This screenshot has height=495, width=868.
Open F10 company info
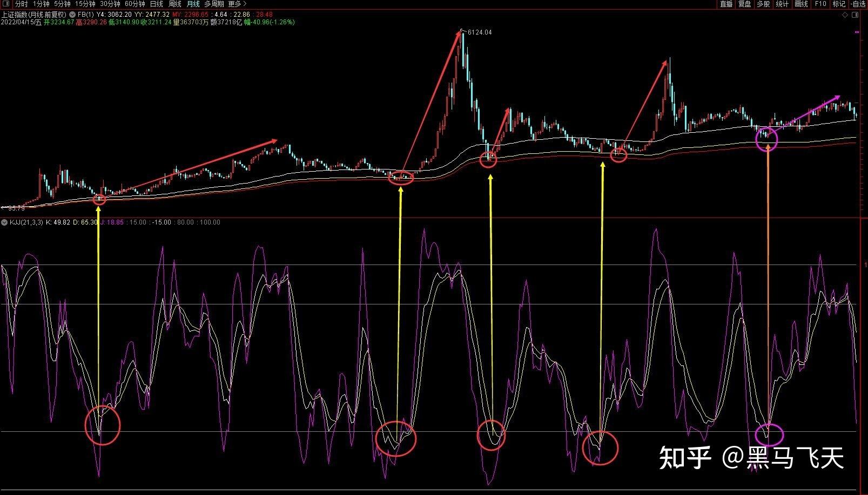(x=820, y=4)
